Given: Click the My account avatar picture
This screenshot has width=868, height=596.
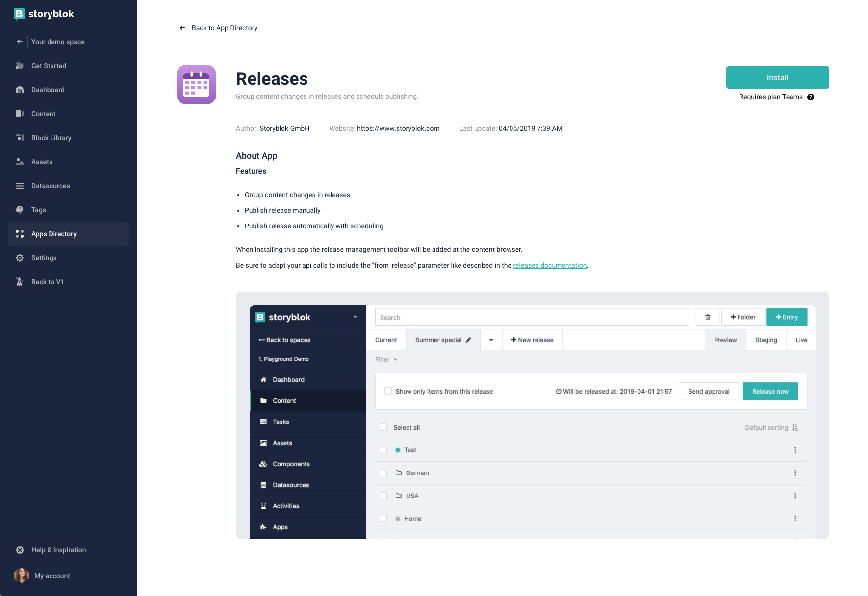Looking at the screenshot, I should pyautogui.click(x=22, y=575).
